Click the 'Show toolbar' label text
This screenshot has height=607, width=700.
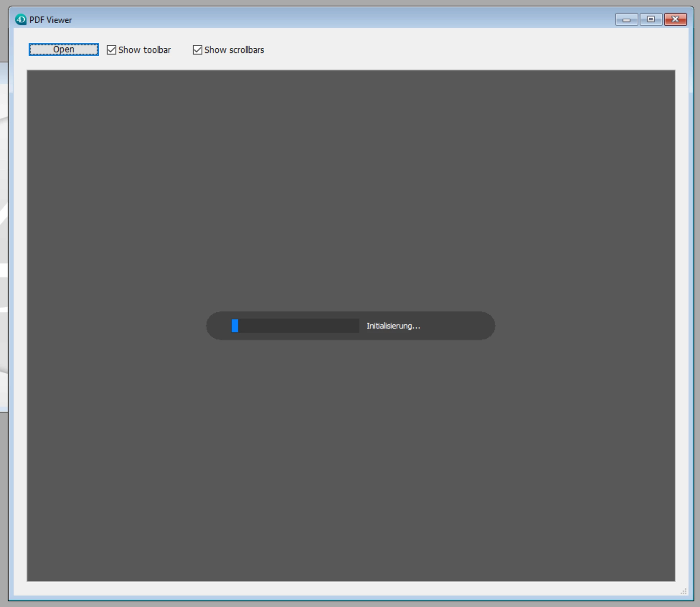click(x=144, y=50)
